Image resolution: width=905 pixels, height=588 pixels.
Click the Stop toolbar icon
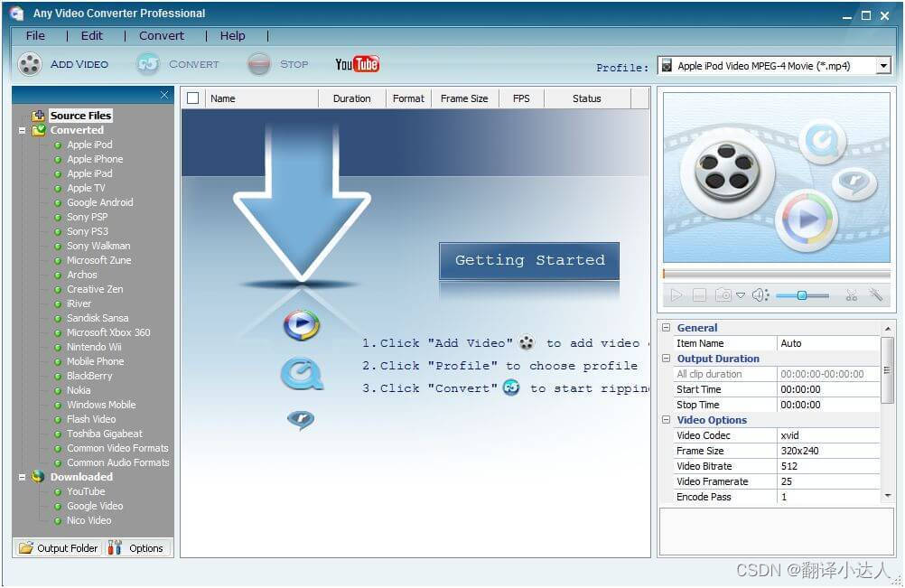[x=259, y=64]
